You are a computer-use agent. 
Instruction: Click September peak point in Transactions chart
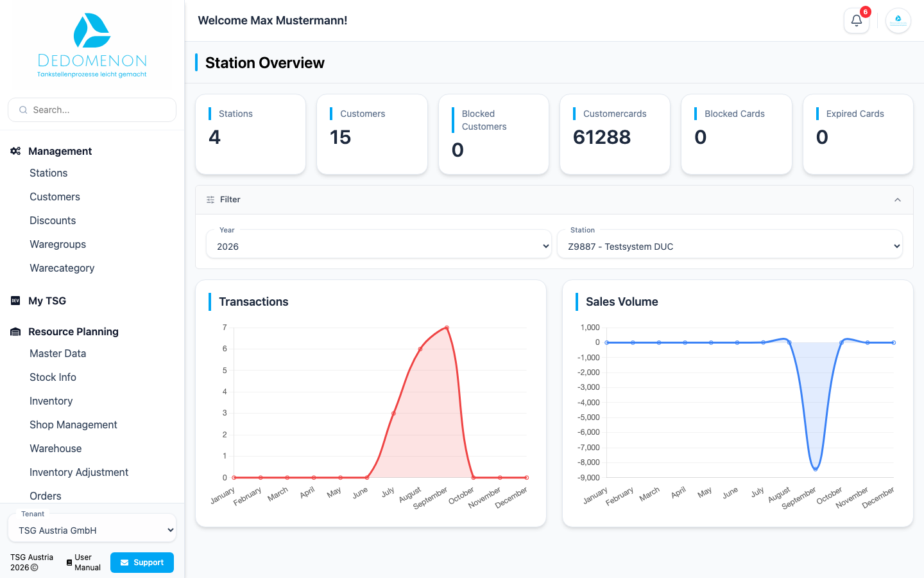pos(447,328)
